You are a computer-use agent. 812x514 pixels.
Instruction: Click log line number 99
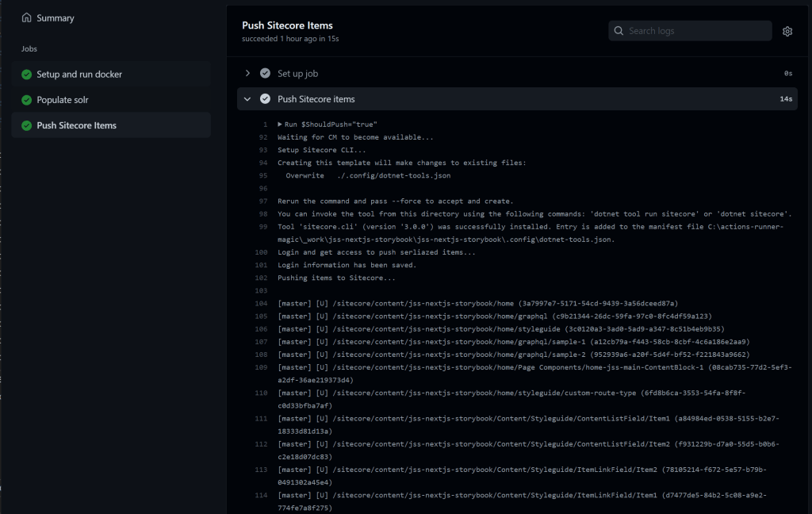[262, 227]
